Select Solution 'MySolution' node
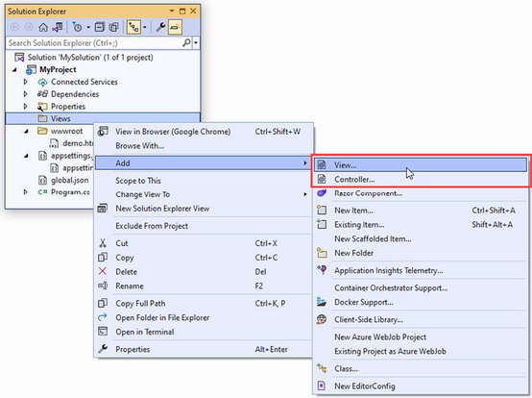 click(x=90, y=57)
